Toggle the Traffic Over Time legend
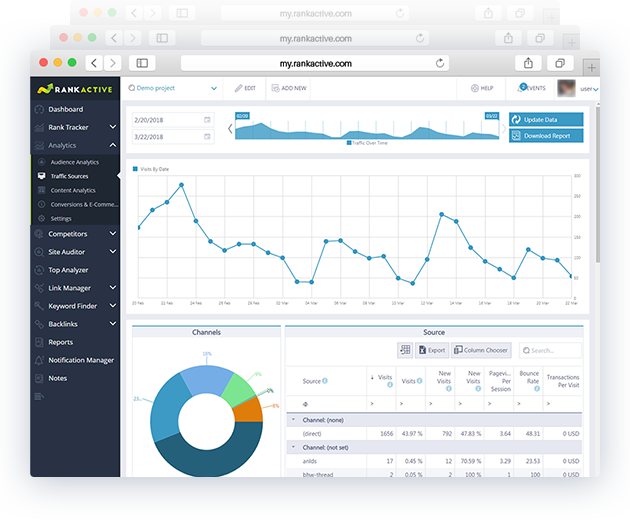The width and height of the screenshot is (630, 520). click(x=367, y=143)
